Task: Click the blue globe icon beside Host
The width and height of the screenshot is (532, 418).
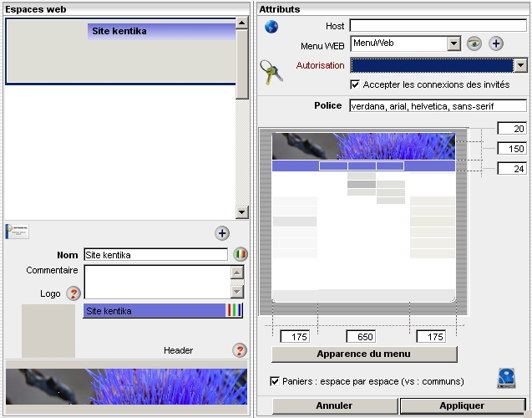Action: pyautogui.click(x=271, y=27)
